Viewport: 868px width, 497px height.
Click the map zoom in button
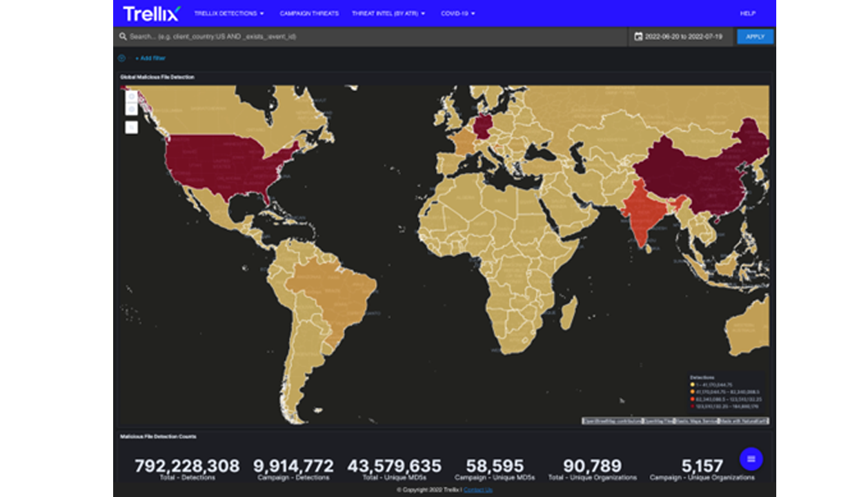(131, 97)
